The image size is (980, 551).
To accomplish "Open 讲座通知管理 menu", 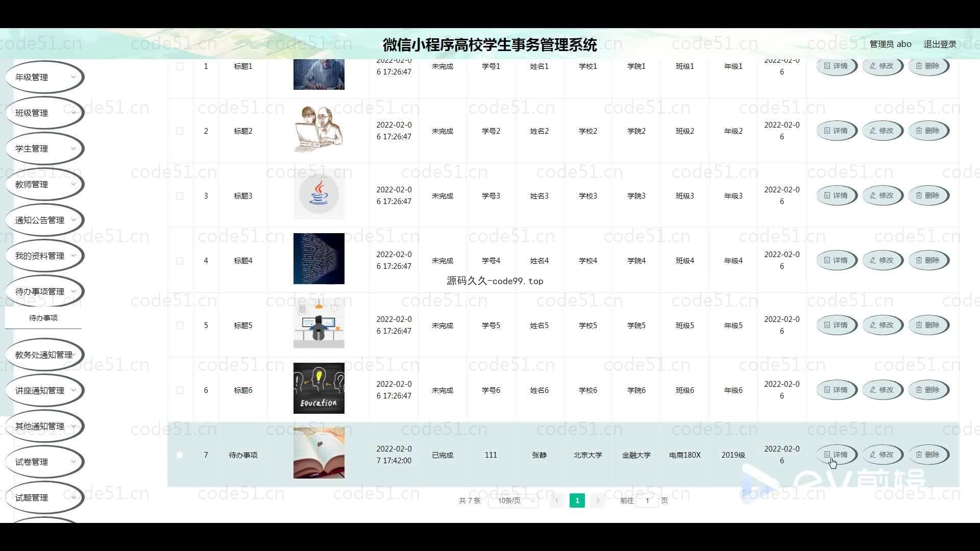I will coord(44,390).
